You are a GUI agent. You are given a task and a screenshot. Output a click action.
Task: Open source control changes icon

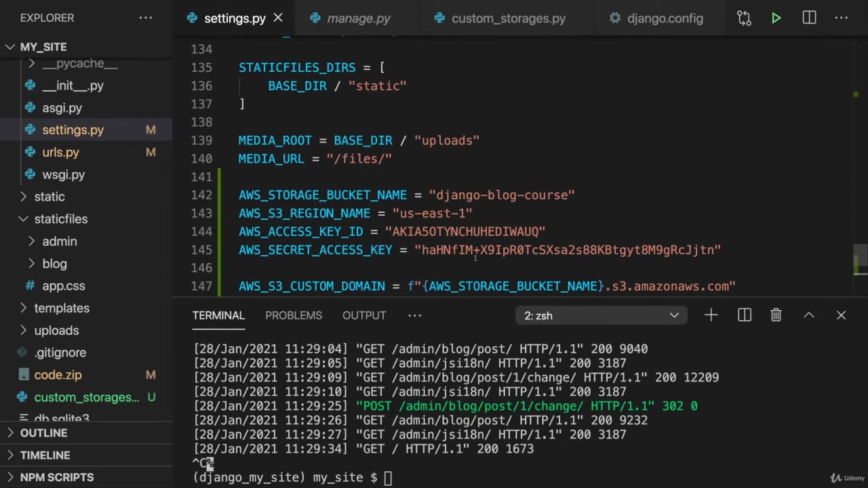[744, 18]
